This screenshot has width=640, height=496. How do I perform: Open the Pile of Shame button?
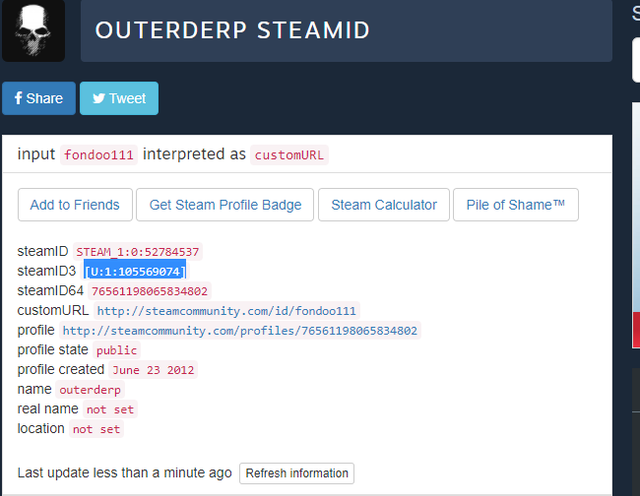(x=516, y=205)
